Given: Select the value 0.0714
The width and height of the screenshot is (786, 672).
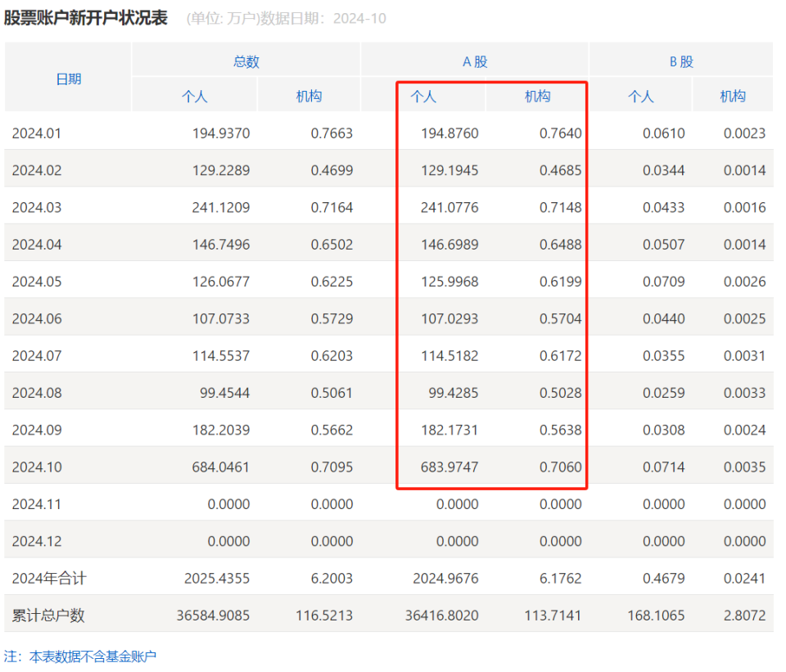Looking at the screenshot, I should coord(664,467).
